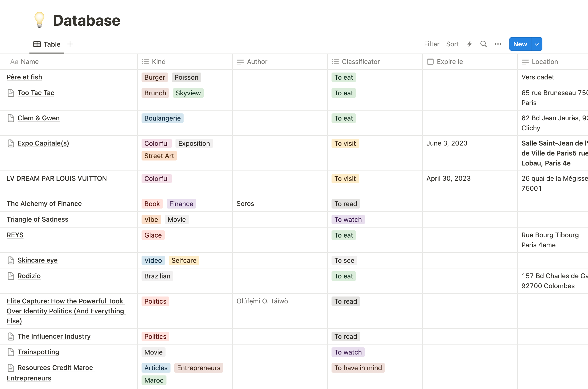The image size is (588, 389).
Task: Click the blue New button
Action: point(520,44)
